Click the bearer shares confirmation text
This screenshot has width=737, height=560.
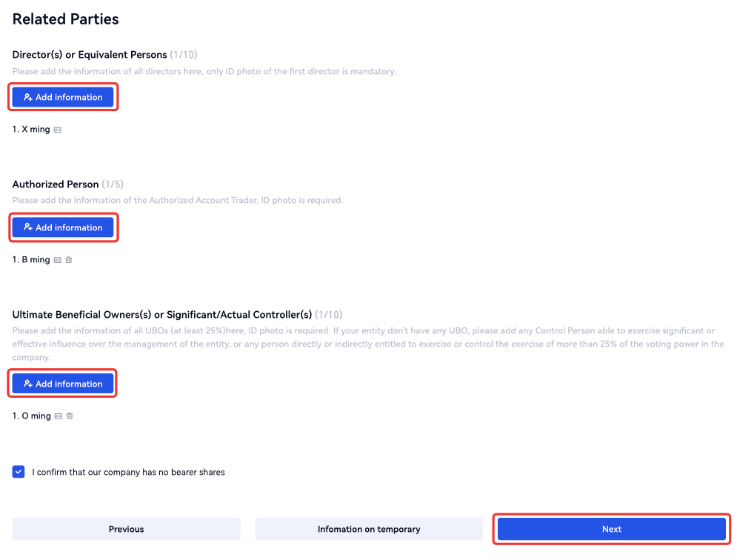[x=128, y=472]
